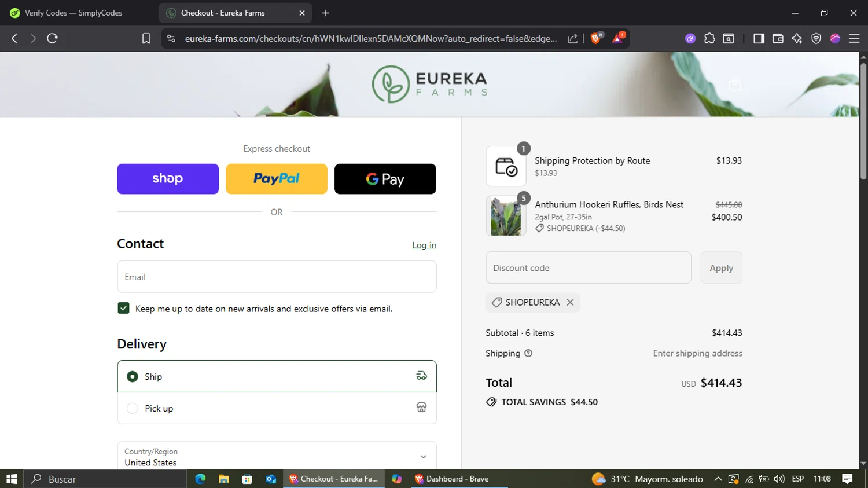Go back with browser back arrow
The height and width of the screenshot is (488, 868).
(x=14, y=38)
